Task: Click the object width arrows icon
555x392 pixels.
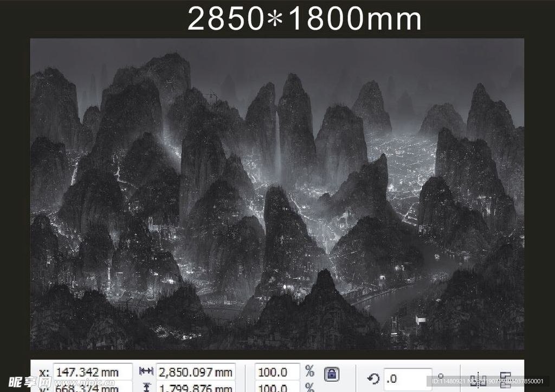Action: point(146,371)
